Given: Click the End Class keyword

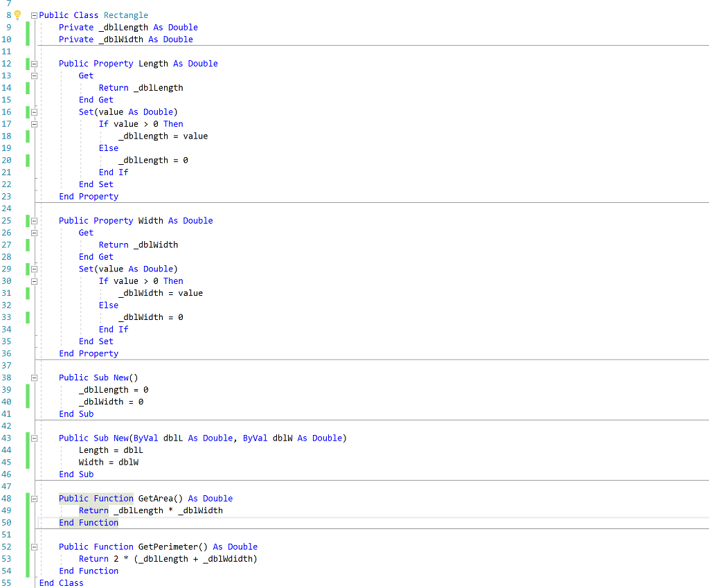Looking at the screenshot, I should (61, 583).
